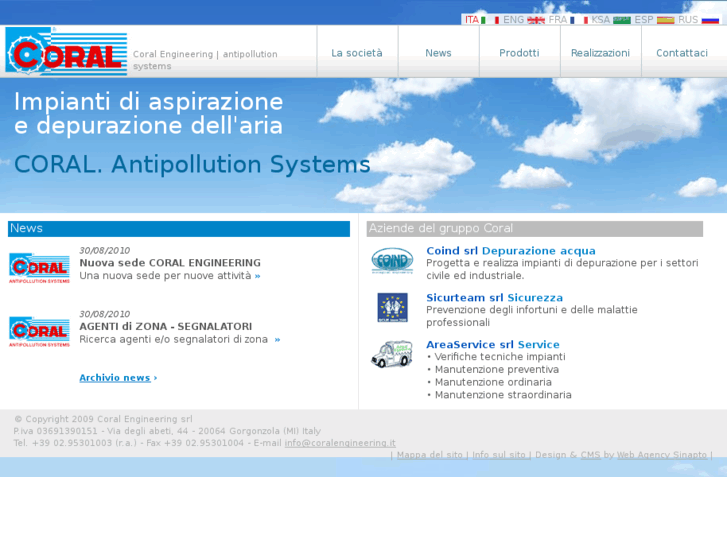Viewport: 727px width, 545px height.
Task: Click the Coind company logo
Action: coord(392,261)
